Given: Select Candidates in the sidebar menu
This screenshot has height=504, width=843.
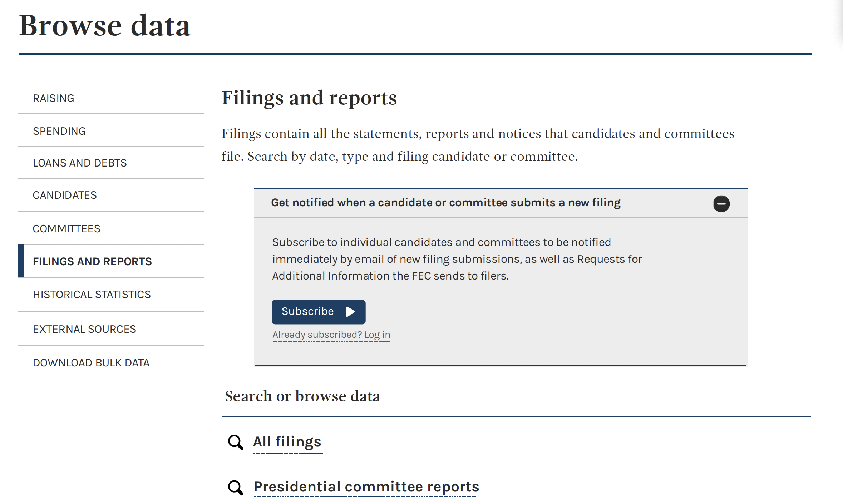Looking at the screenshot, I should pyautogui.click(x=111, y=195).
